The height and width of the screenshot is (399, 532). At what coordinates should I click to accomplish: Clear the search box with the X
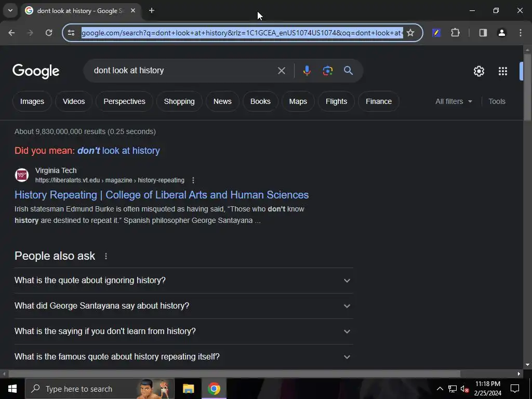click(282, 71)
